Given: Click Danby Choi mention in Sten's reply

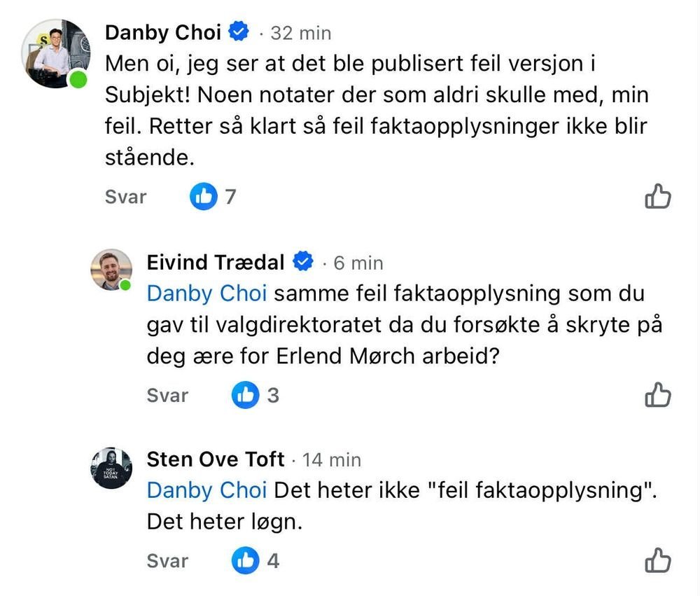Looking at the screenshot, I should point(206,490).
